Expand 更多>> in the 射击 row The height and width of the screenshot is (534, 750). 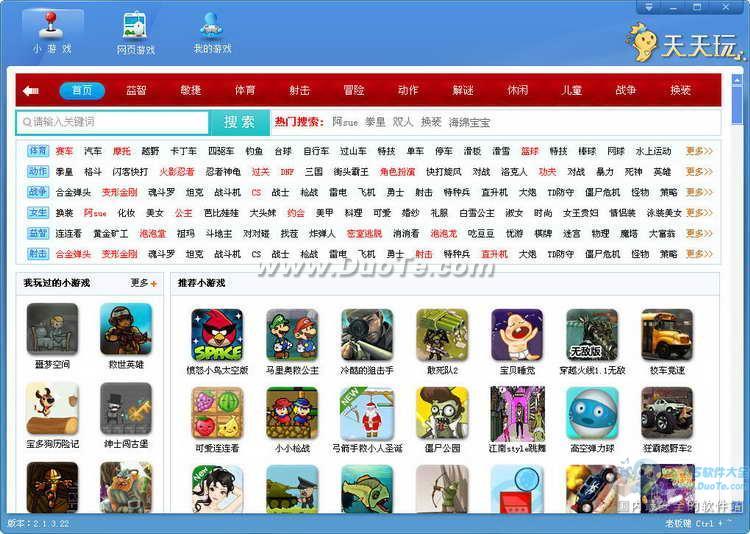pyautogui.click(x=699, y=254)
